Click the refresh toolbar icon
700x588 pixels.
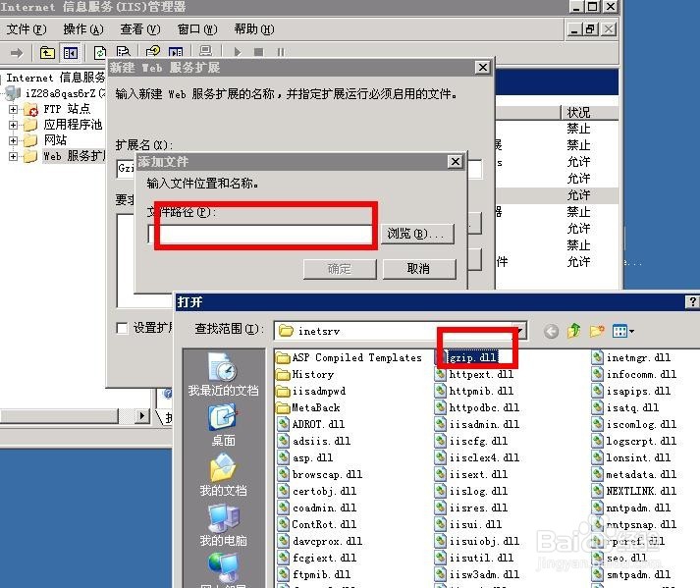tap(100, 53)
